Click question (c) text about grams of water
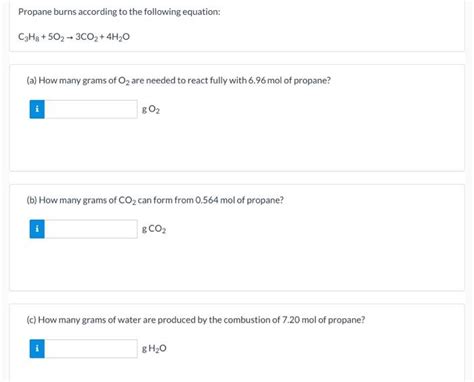The height and width of the screenshot is (382, 474). 196,320
